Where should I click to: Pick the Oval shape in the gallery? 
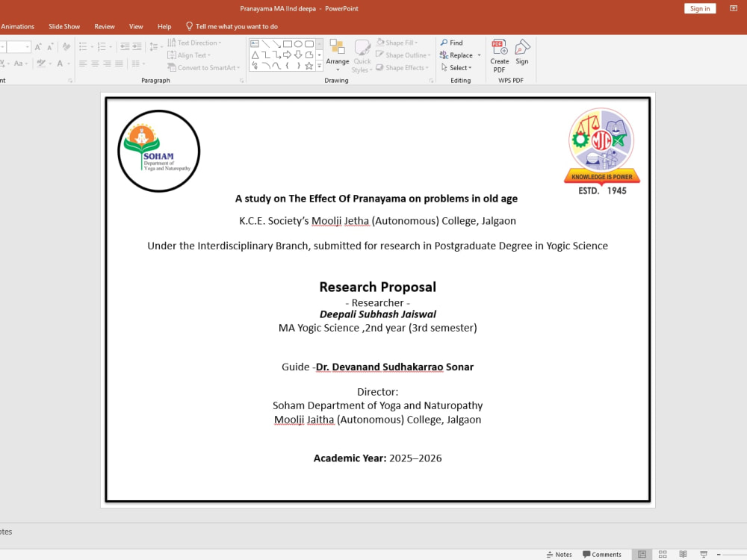298,44
